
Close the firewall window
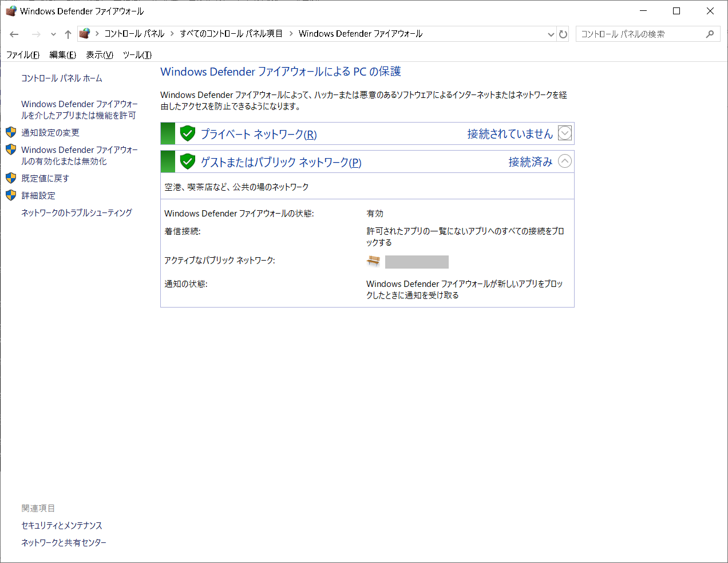point(710,11)
